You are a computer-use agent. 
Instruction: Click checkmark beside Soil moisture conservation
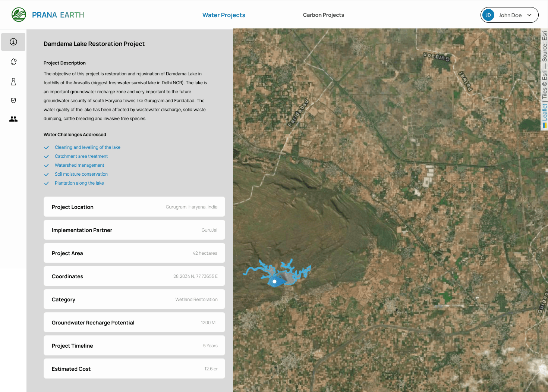47,174
